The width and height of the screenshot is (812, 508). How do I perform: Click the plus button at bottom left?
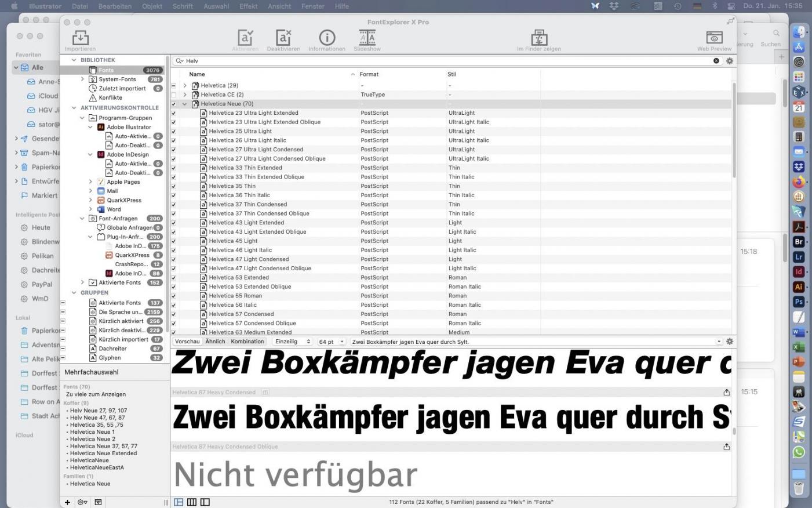click(67, 502)
